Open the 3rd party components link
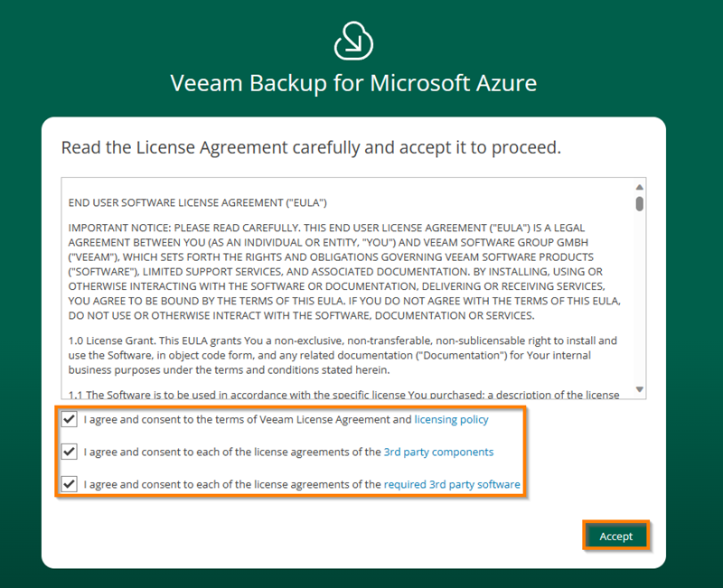 click(x=438, y=452)
